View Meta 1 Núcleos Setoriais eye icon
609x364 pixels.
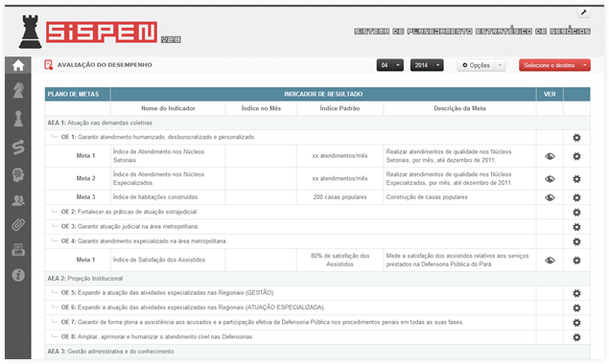(550, 156)
